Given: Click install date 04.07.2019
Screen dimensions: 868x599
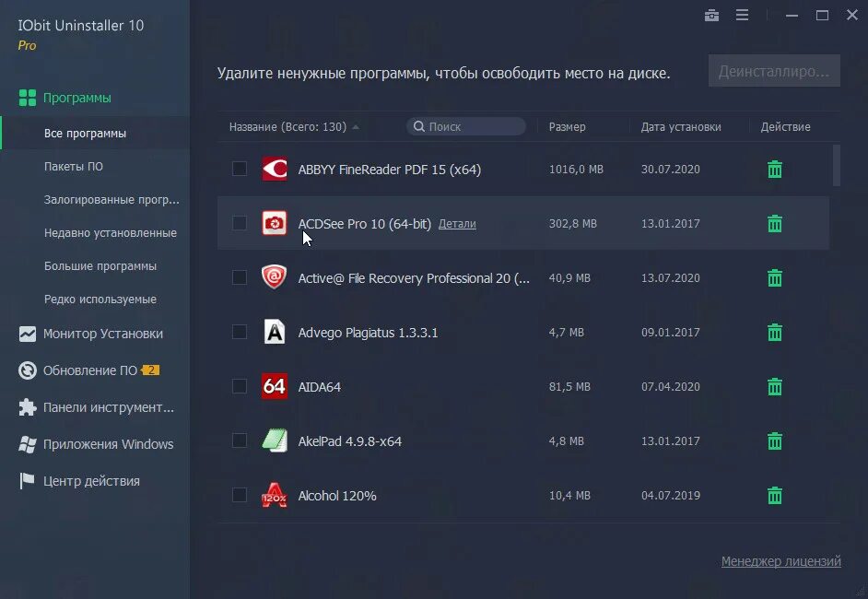Looking at the screenshot, I should [671, 496].
